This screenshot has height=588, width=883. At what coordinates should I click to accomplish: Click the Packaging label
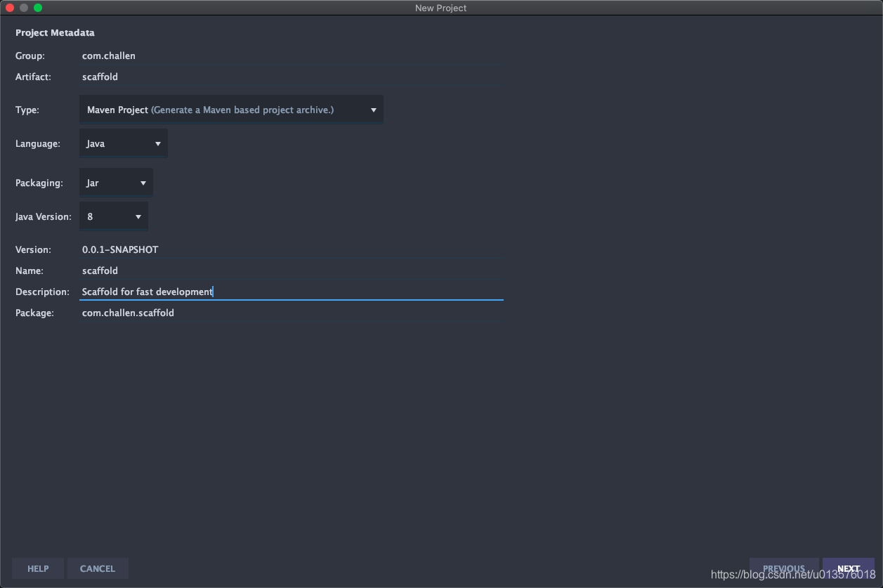[39, 183]
